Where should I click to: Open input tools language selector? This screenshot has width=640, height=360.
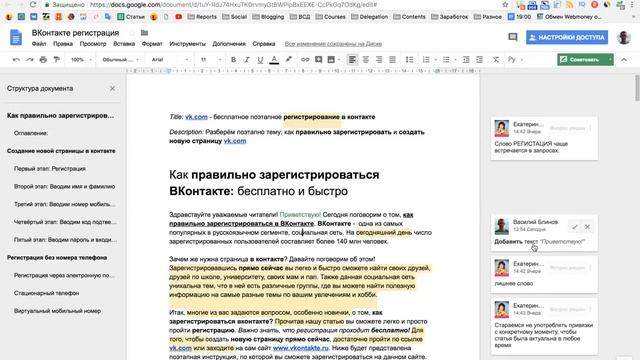point(512,60)
